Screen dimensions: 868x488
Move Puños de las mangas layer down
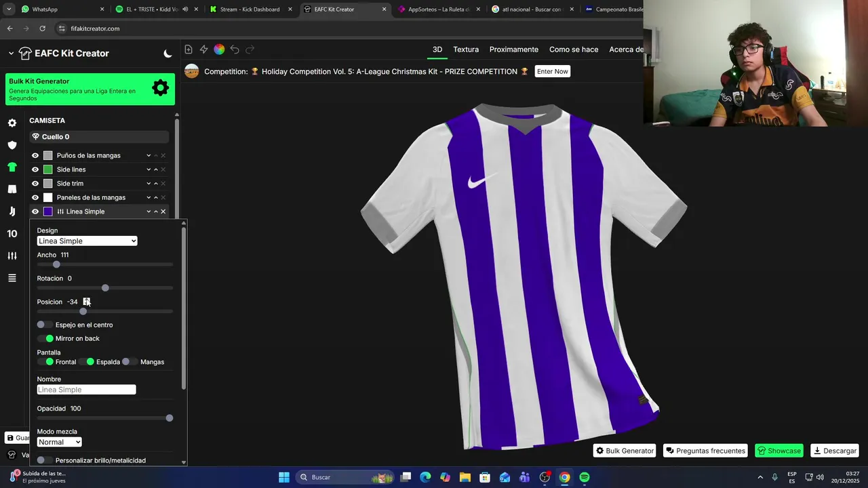pyautogui.click(x=149, y=155)
